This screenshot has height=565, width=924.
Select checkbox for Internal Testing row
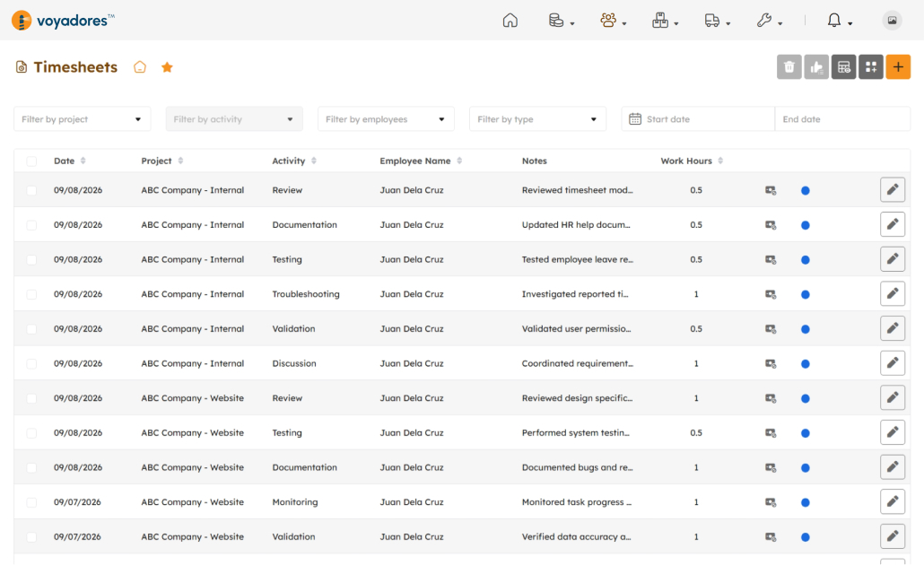(x=31, y=260)
